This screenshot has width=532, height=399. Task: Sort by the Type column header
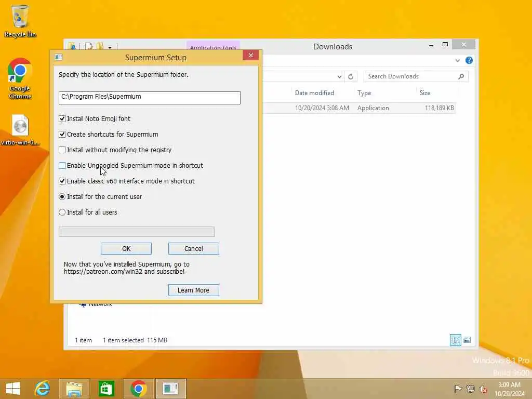click(364, 93)
